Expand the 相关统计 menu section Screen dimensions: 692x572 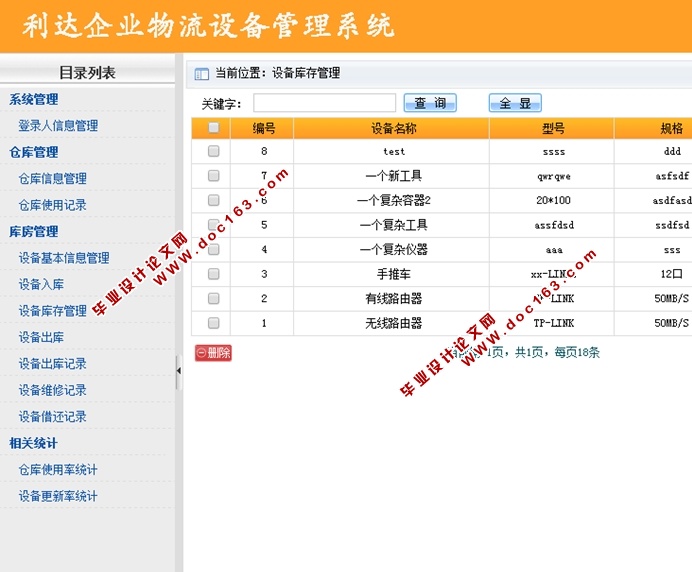point(34,443)
